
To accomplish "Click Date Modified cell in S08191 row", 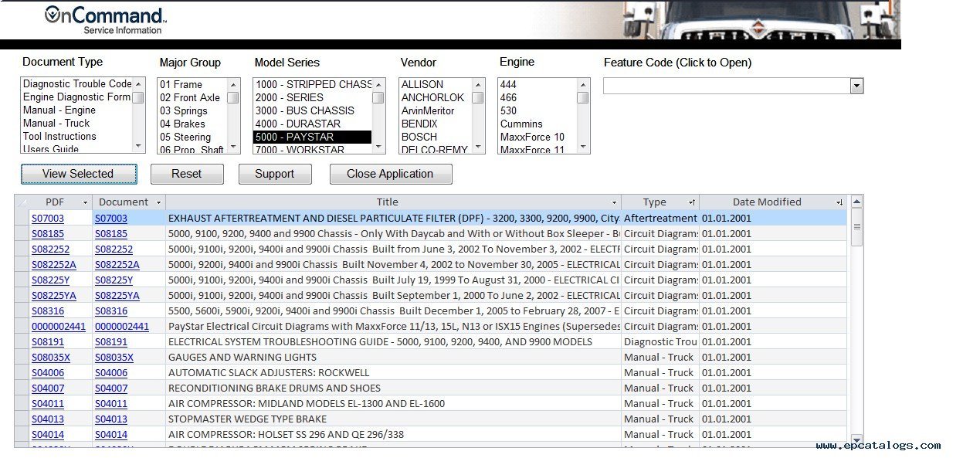I will (x=772, y=342).
